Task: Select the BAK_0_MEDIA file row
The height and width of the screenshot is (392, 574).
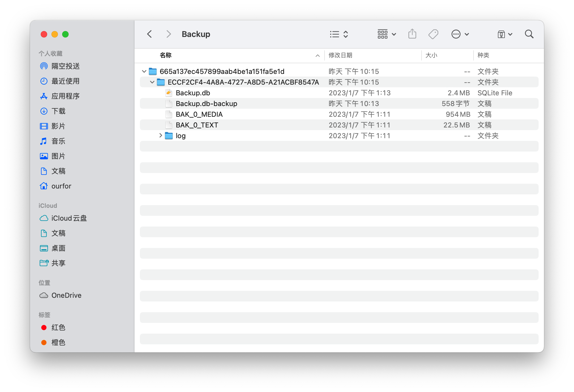Action: 199,114
